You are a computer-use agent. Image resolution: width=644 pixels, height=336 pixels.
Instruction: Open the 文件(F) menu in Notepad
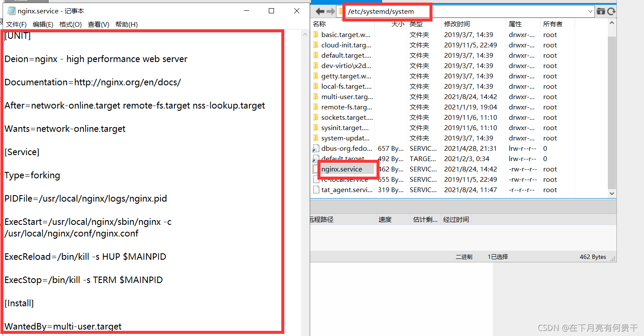tap(16, 25)
